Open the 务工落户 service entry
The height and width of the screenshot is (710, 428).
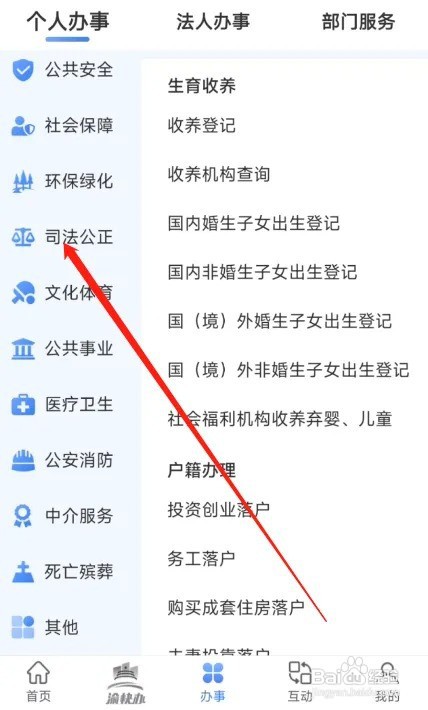201,558
